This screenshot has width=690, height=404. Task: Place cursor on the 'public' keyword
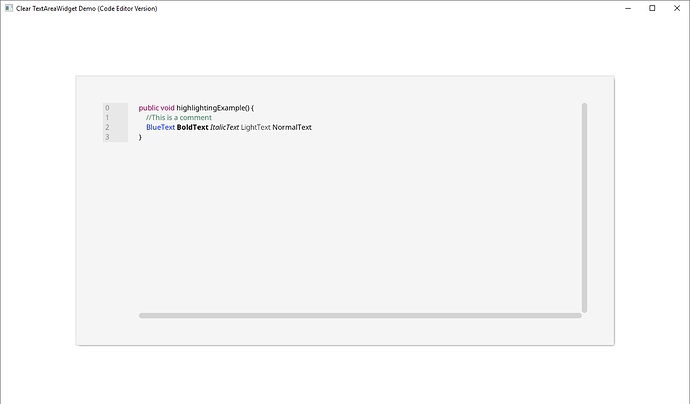tap(148, 108)
